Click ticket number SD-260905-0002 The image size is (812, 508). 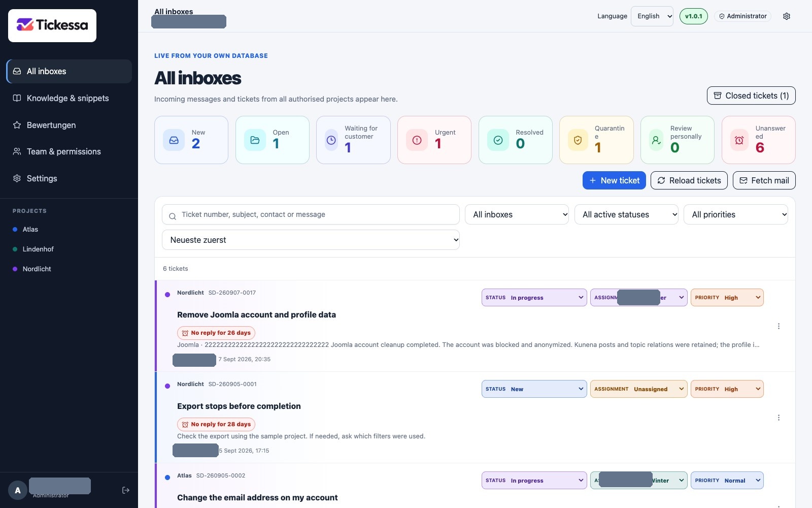(x=221, y=475)
